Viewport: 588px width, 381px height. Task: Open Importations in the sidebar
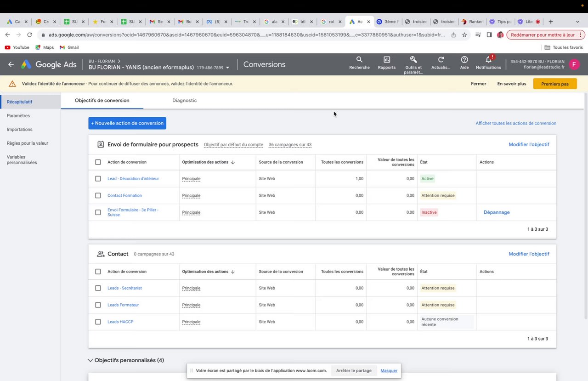pyautogui.click(x=20, y=130)
